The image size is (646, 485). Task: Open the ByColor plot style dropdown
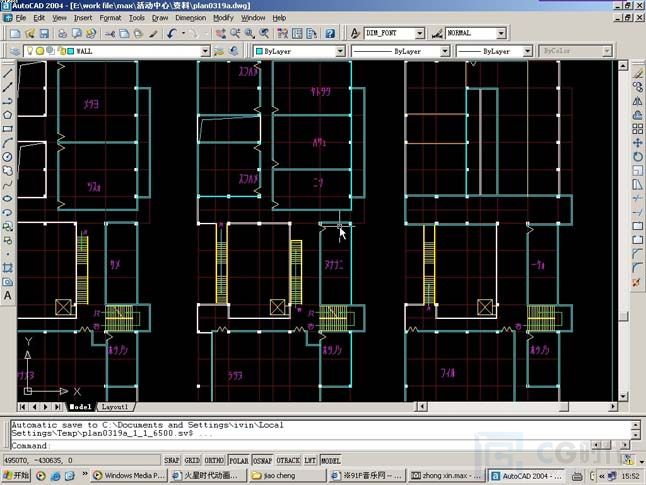(607, 52)
